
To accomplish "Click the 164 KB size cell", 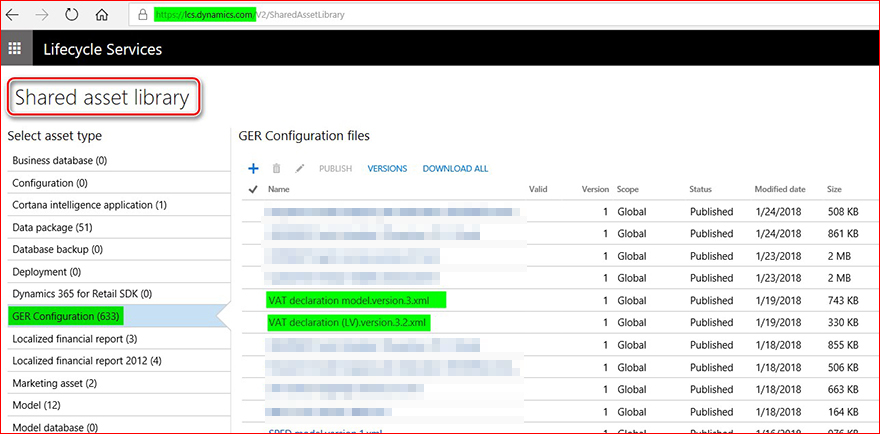I will [x=843, y=412].
